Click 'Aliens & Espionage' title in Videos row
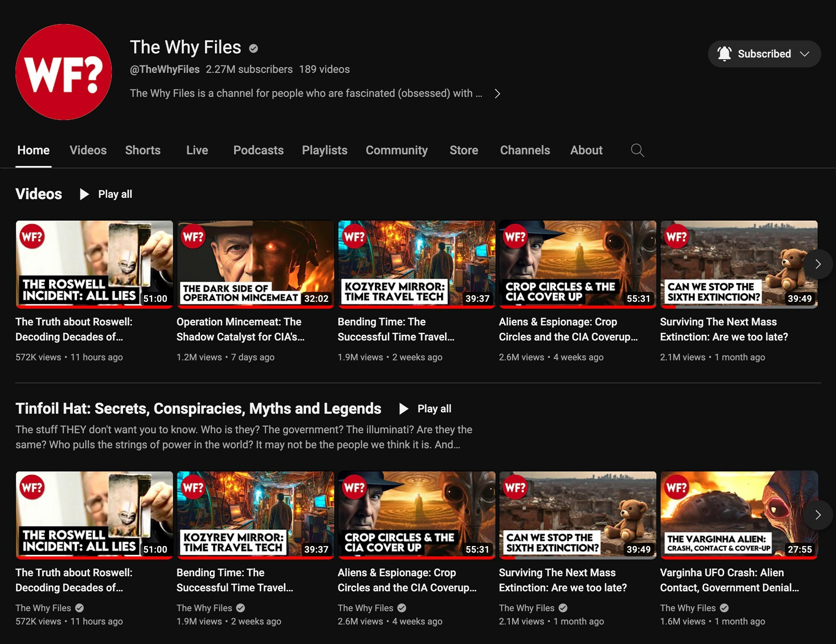Viewport: 836px width, 644px height. (568, 330)
